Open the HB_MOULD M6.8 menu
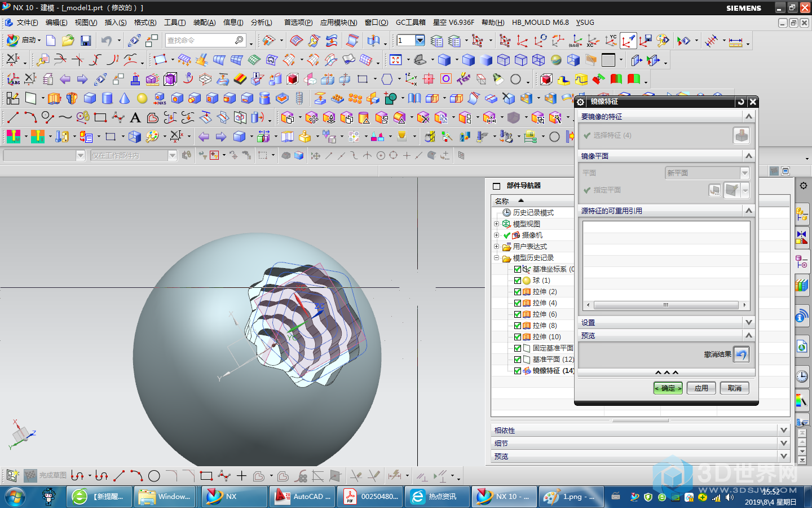 [540, 23]
